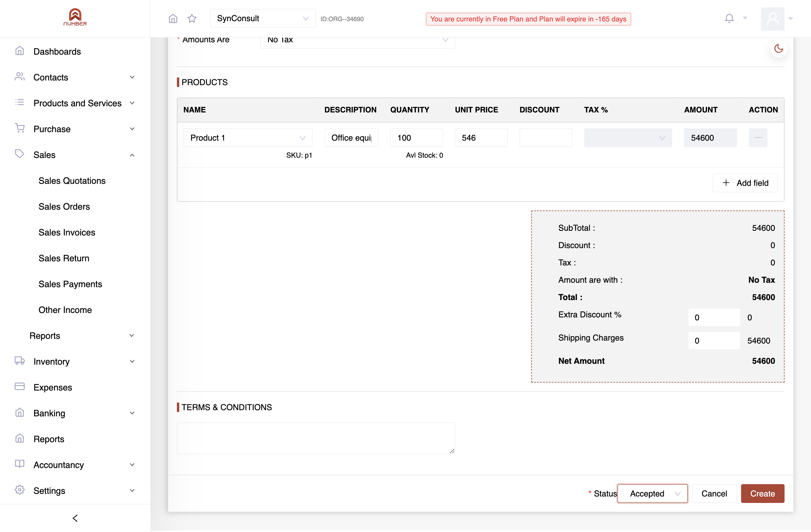
Task: Click the Quantity field showing 100
Action: click(416, 137)
